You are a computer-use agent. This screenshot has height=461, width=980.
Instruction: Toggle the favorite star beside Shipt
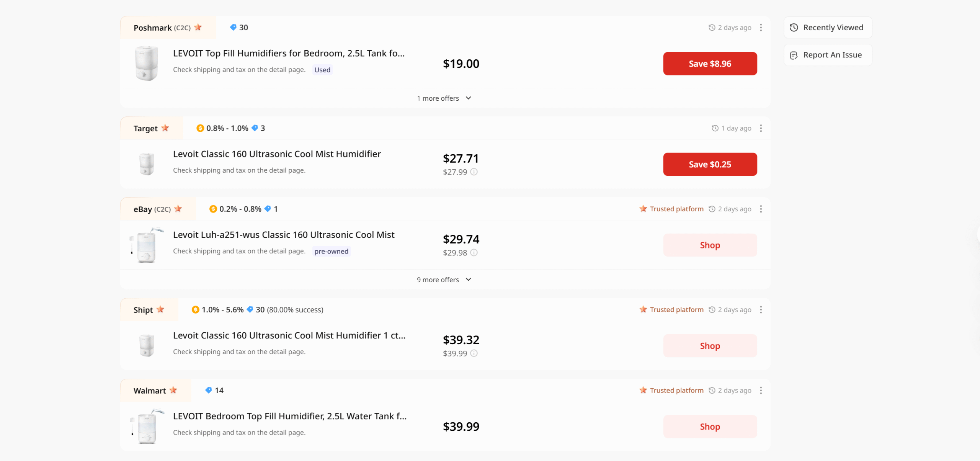pyautogui.click(x=160, y=309)
